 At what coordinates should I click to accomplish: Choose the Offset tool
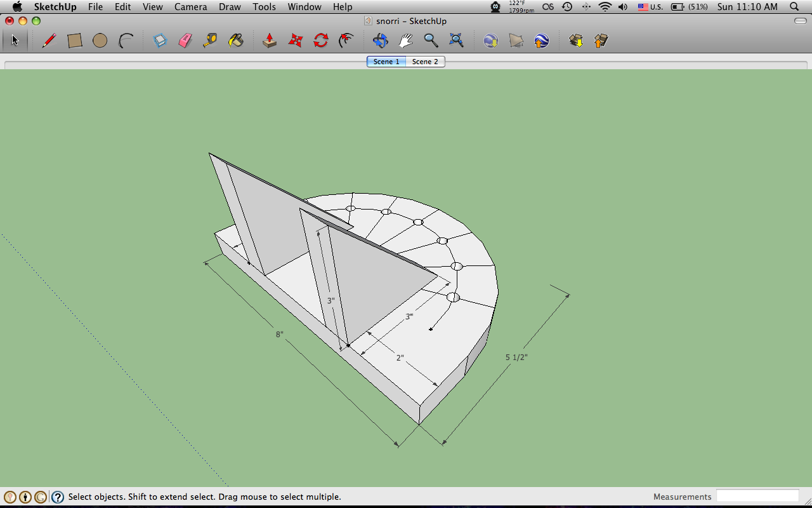coord(346,41)
